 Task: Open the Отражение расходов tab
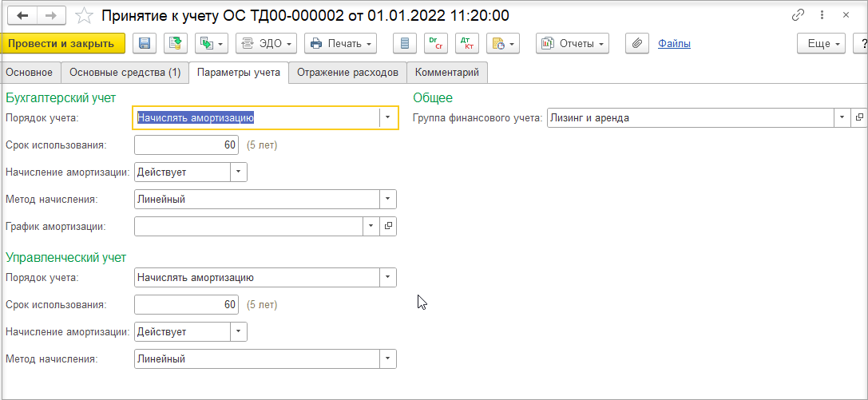click(347, 73)
